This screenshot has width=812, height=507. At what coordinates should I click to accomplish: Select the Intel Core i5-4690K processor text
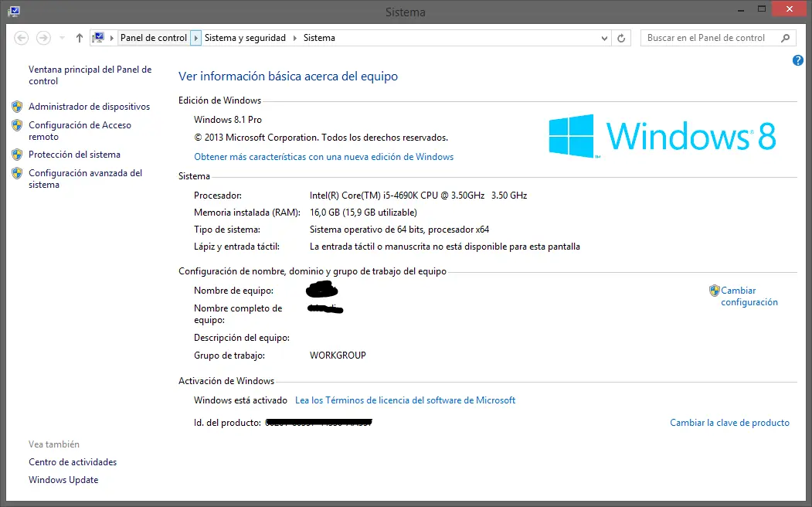(x=419, y=196)
